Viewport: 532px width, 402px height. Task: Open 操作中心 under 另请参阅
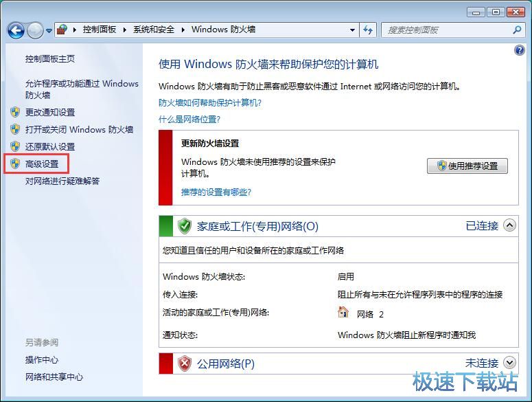click(x=42, y=359)
